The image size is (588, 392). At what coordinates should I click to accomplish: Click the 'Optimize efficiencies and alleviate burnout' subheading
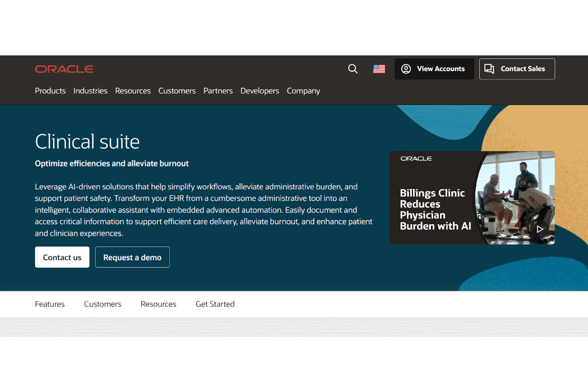pyautogui.click(x=112, y=164)
